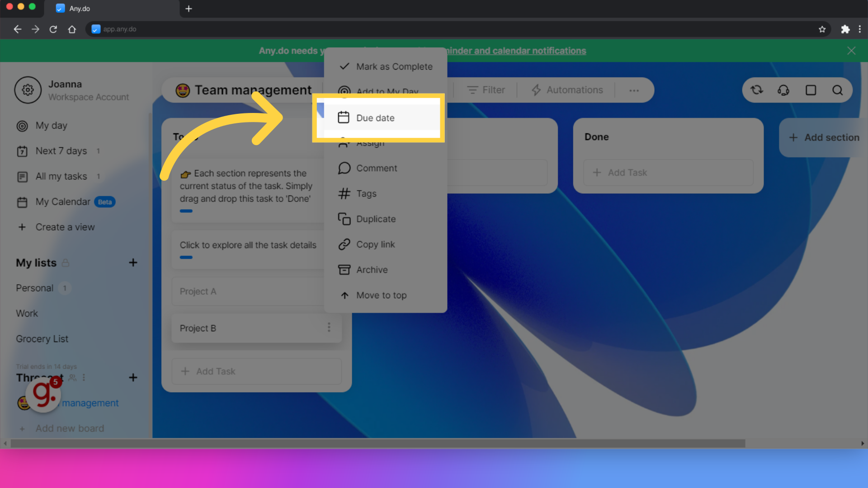The image size is (868, 488).
Task: Click Add section button on board
Action: 825,137
